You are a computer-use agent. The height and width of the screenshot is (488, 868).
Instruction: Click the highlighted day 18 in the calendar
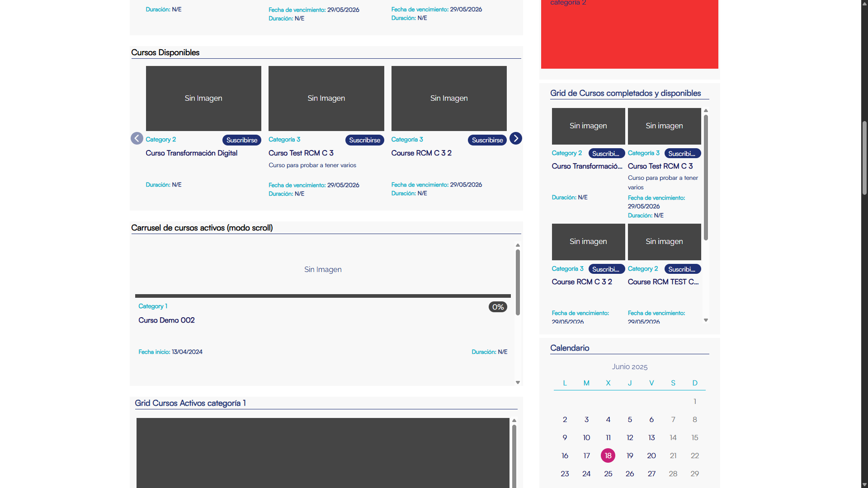point(608,455)
